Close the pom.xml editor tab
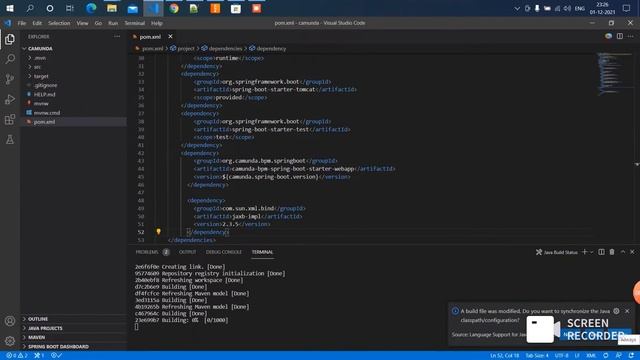This screenshot has height=360, width=640. tap(170, 36)
